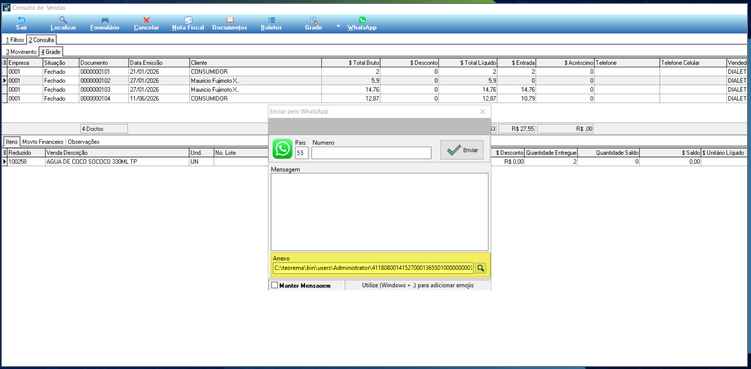The height and width of the screenshot is (369, 751).
Task: Expand the dropdown arrow next to Grade
Action: click(338, 26)
